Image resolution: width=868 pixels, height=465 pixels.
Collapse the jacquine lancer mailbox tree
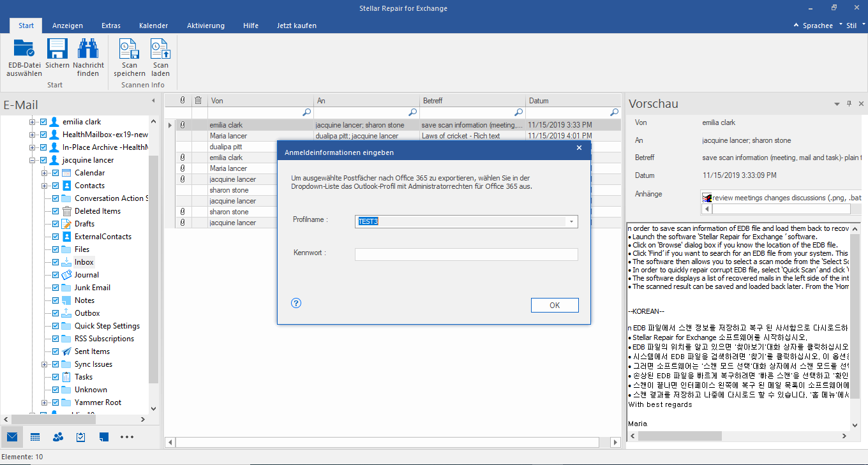point(33,160)
